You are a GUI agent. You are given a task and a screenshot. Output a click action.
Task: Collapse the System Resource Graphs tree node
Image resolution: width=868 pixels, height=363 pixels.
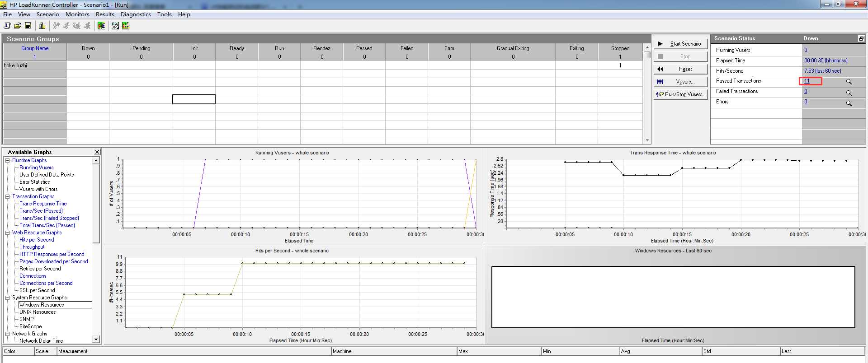[x=7, y=298]
